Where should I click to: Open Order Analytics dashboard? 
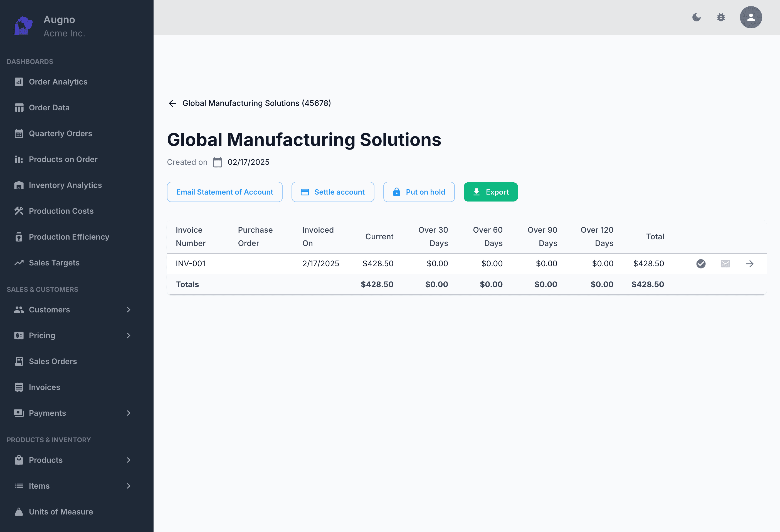click(x=58, y=82)
